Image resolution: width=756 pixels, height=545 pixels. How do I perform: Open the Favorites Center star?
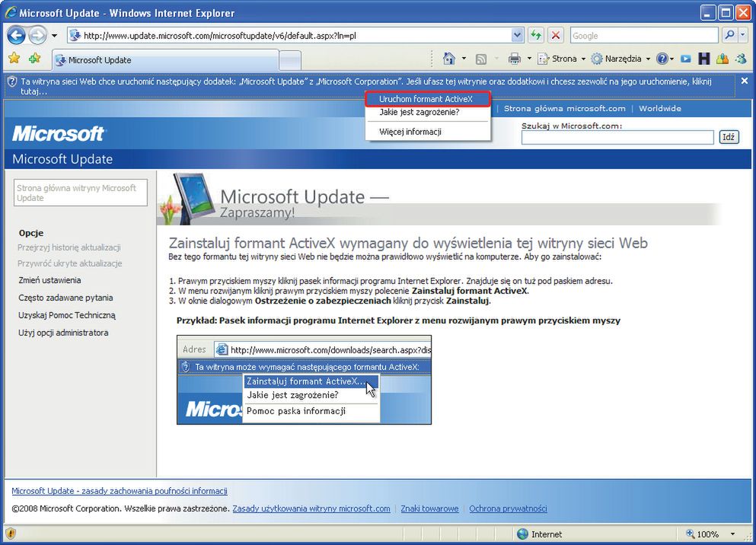click(14, 59)
